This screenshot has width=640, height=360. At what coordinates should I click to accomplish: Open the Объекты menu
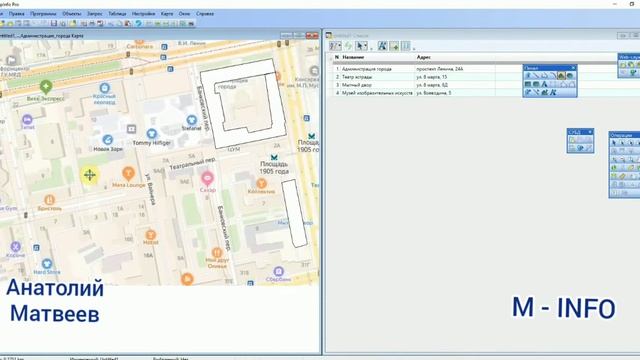(x=71, y=13)
